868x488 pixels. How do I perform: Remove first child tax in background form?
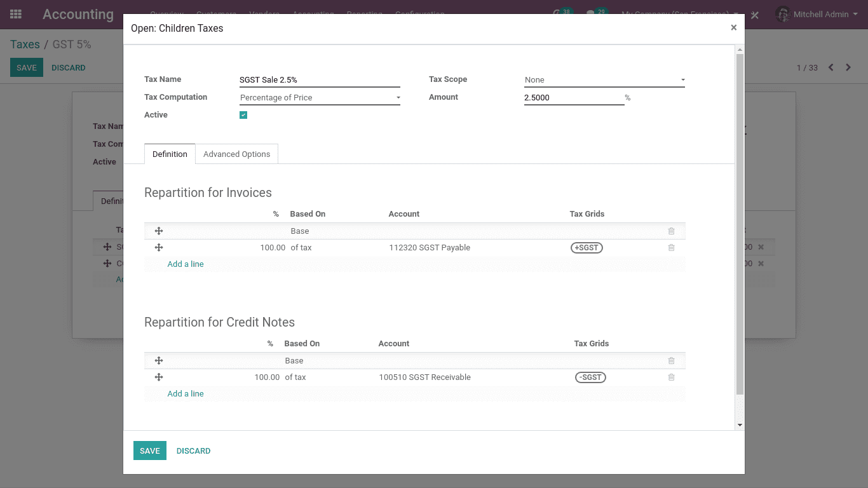761,247
